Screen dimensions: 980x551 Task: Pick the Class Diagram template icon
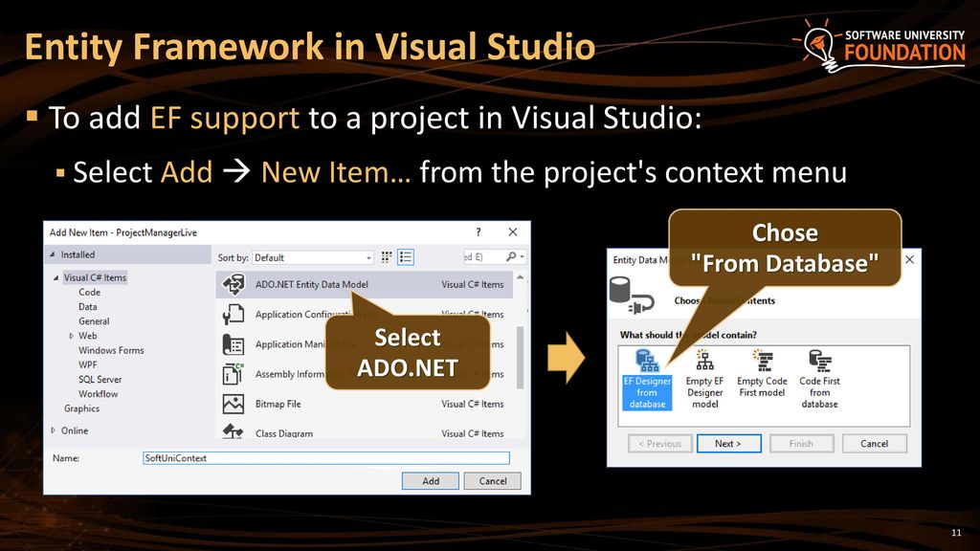(234, 431)
